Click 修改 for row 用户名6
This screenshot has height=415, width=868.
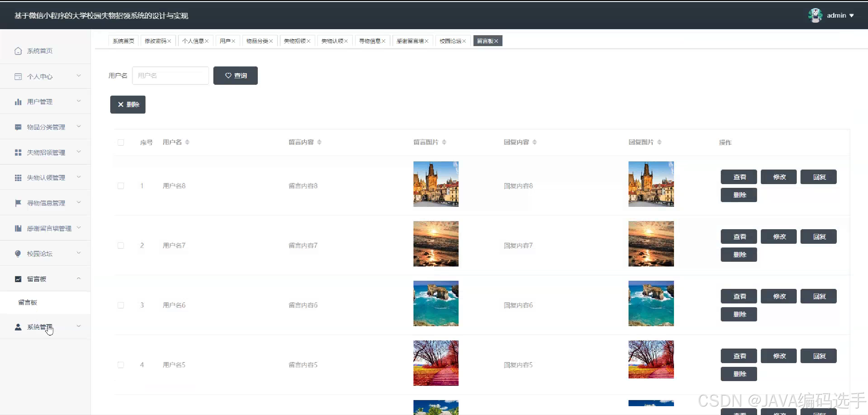(x=779, y=296)
